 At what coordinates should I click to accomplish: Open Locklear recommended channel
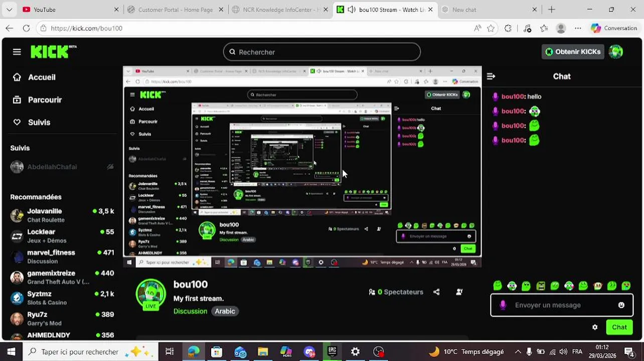coord(62,236)
